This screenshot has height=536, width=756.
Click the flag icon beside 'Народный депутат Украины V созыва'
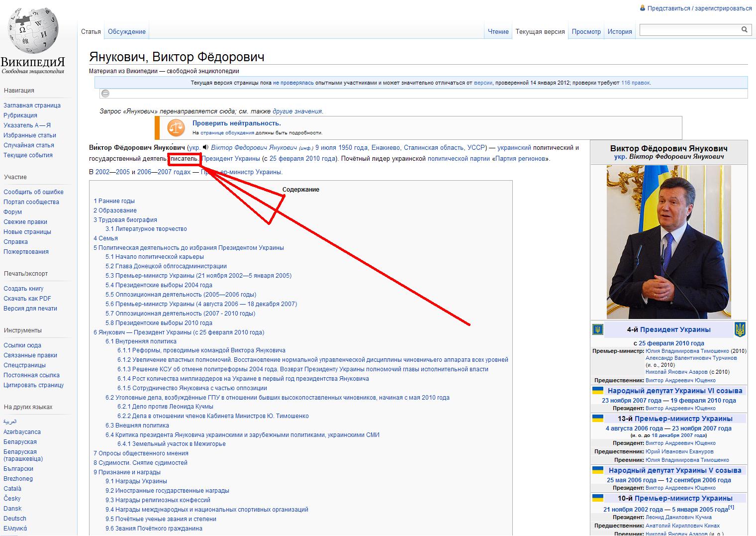[598, 470]
